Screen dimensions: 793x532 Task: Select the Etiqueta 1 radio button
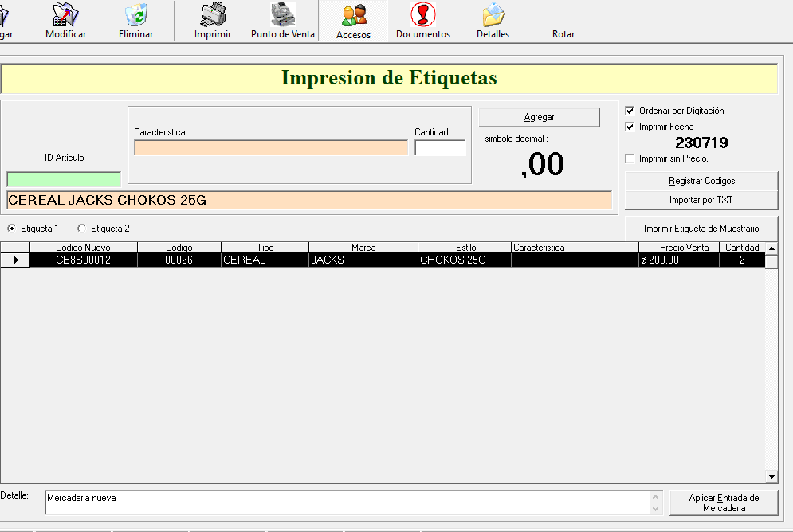pos(12,229)
